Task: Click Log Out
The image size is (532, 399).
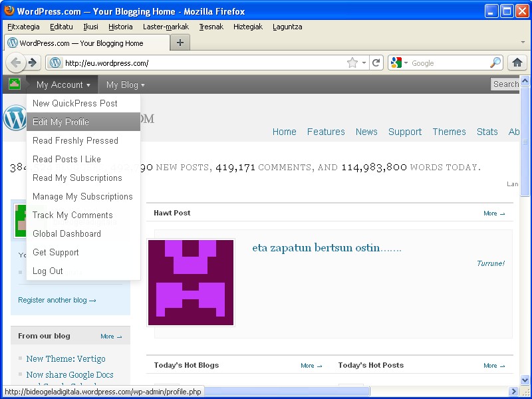Action: [x=84, y=271]
